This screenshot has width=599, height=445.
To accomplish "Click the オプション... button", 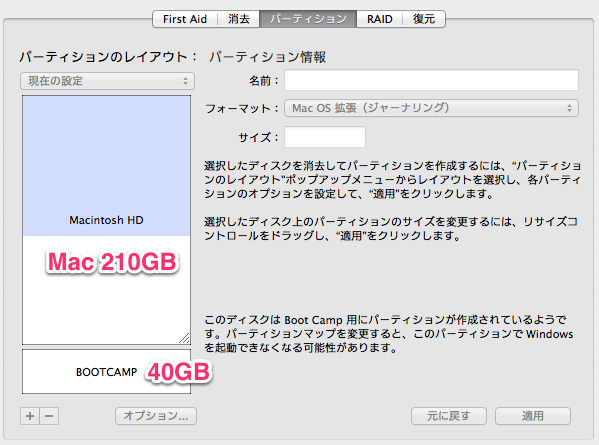I will [156, 416].
